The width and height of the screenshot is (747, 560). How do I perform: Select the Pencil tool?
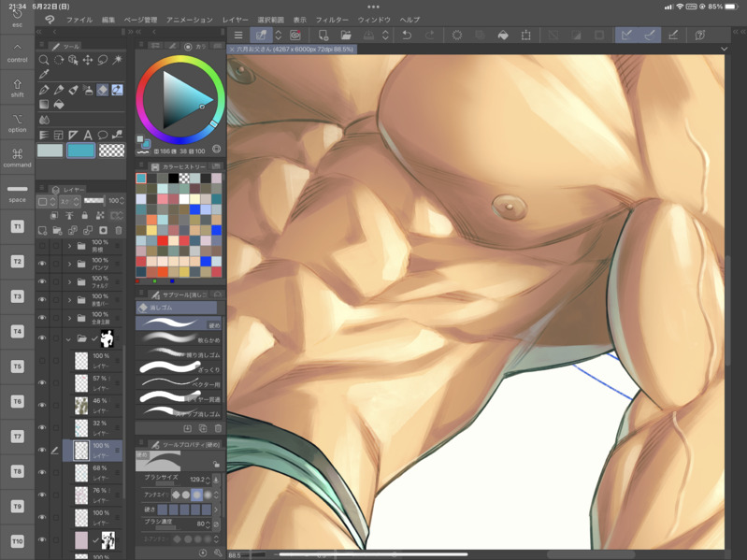[x=59, y=90]
